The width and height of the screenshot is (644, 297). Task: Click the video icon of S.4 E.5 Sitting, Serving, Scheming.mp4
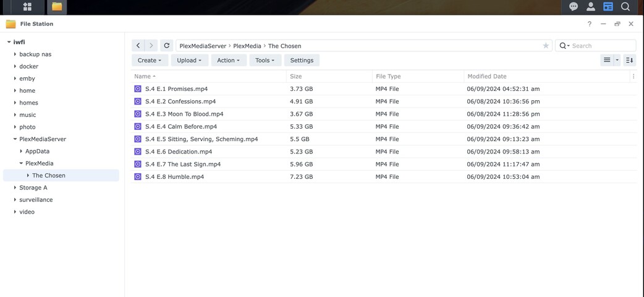pos(138,139)
